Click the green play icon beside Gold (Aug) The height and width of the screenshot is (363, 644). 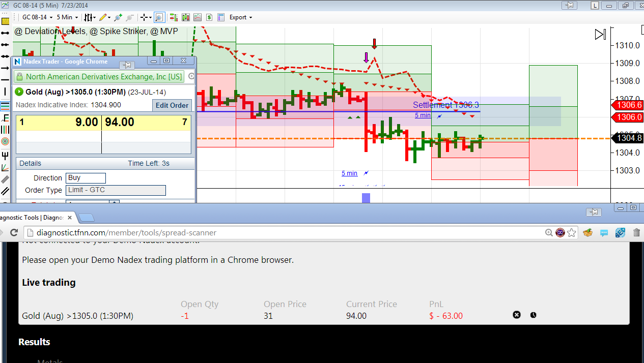pos(19,92)
